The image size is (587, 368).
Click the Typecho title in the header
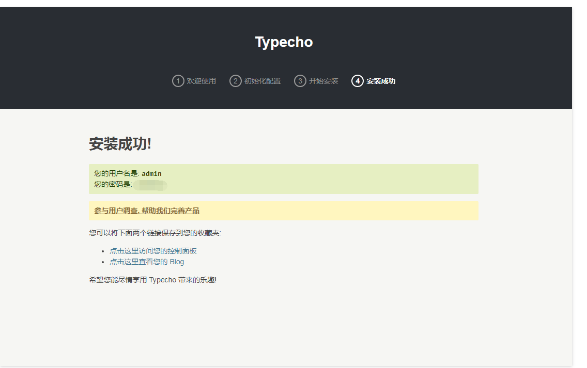[x=284, y=42]
